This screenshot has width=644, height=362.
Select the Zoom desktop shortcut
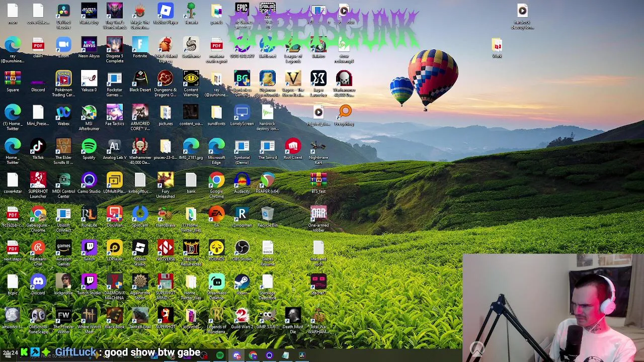pyautogui.click(x=63, y=48)
